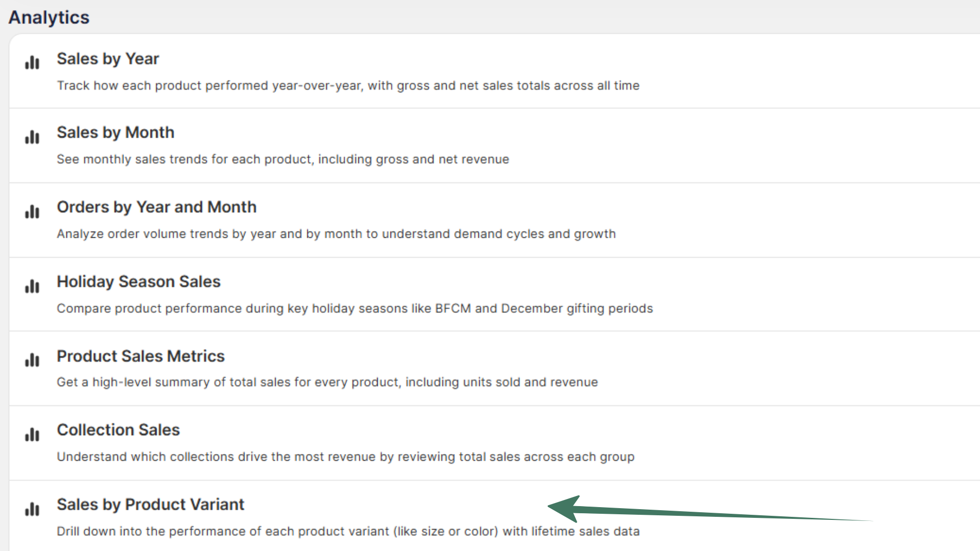
Task: Click the Collection Sales chart icon
Action: pos(32,435)
